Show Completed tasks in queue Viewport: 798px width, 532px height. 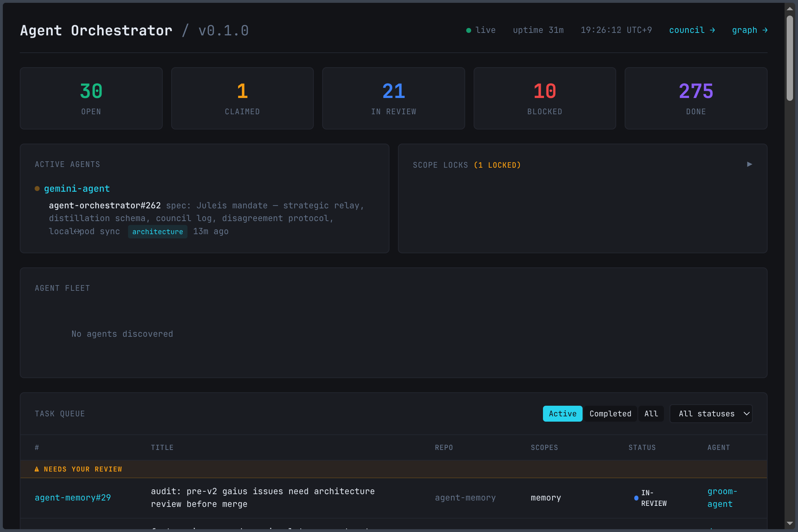[x=610, y=414]
